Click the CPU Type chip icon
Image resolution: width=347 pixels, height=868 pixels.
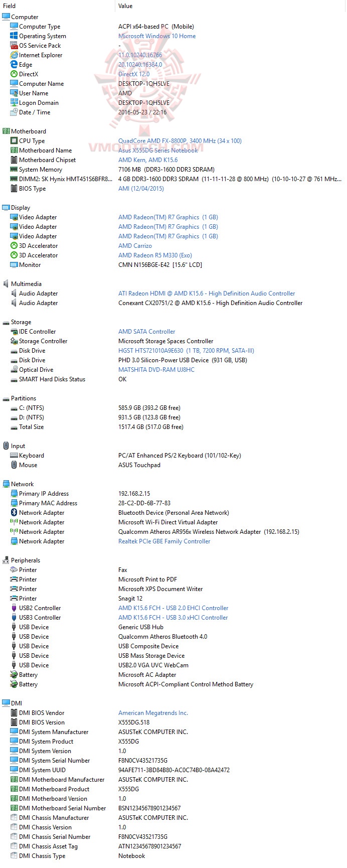coord(14,140)
